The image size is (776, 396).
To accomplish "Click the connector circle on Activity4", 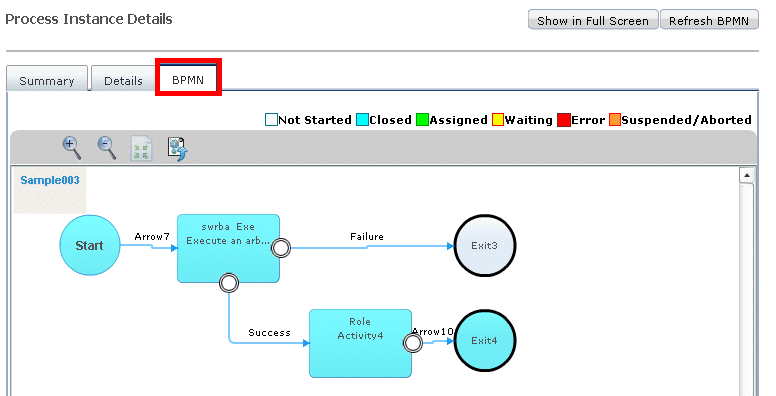I will point(413,343).
